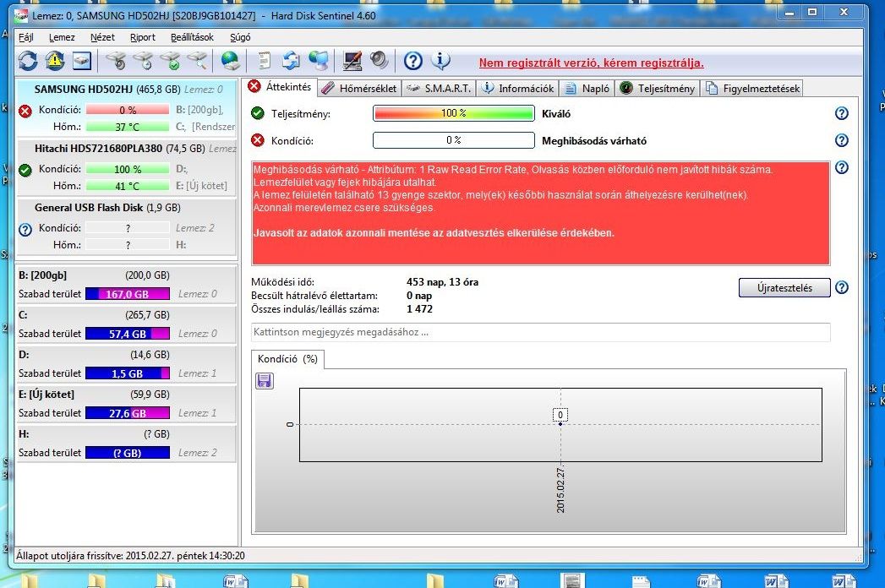Open the Napló tab
Image resolution: width=885 pixels, height=588 pixels.
[x=587, y=88]
